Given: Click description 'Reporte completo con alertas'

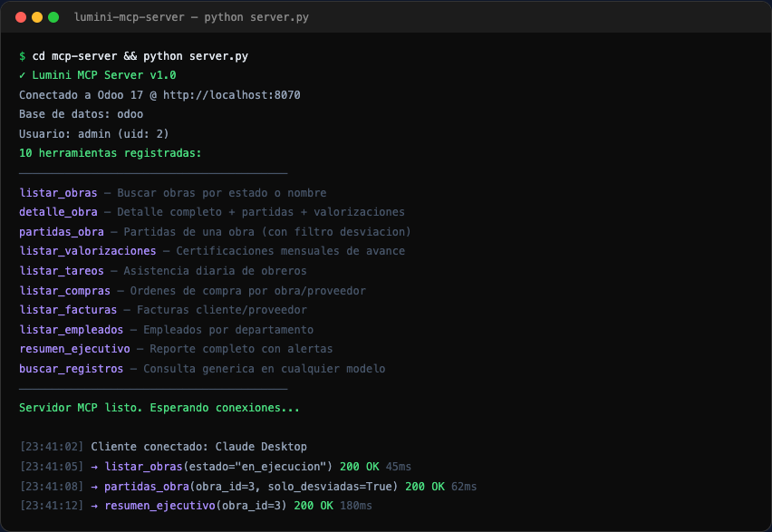Looking at the screenshot, I should click(241, 349).
